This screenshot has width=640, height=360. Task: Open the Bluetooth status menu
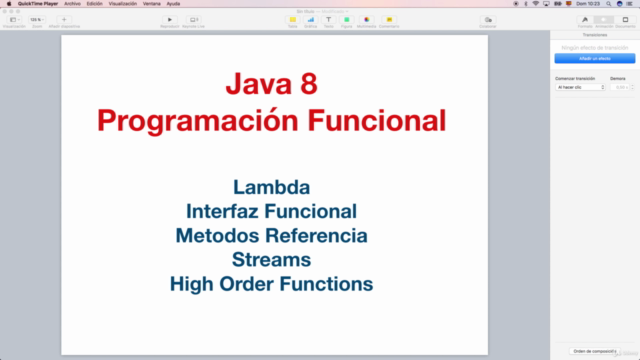tap(526, 4)
